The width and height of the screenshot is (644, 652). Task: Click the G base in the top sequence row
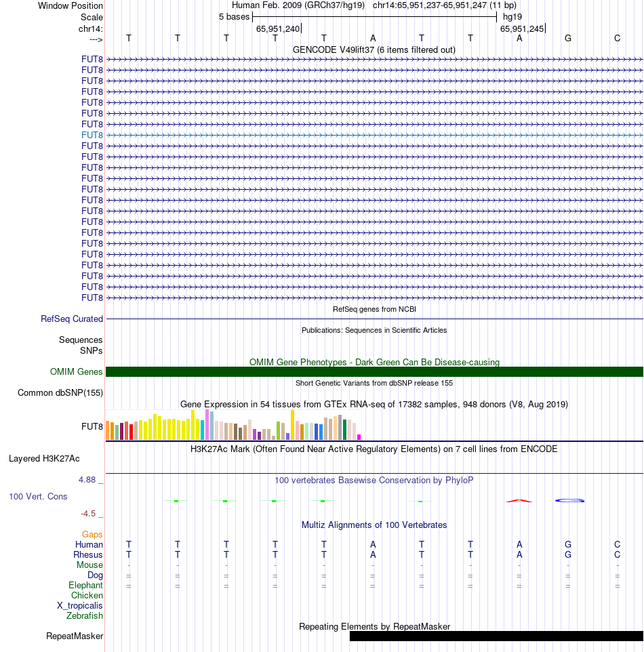pyautogui.click(x=568, y=38)
